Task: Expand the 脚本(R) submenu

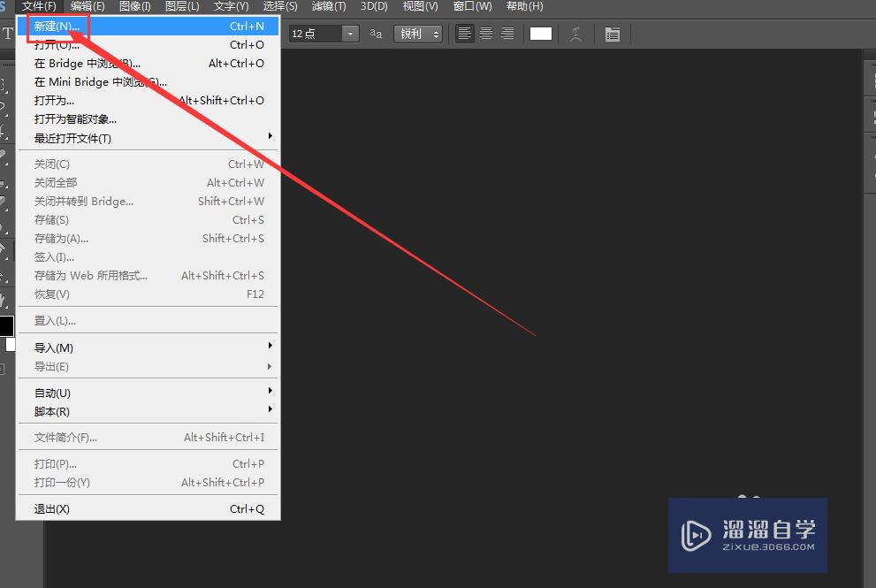Action: coord(148,411)
